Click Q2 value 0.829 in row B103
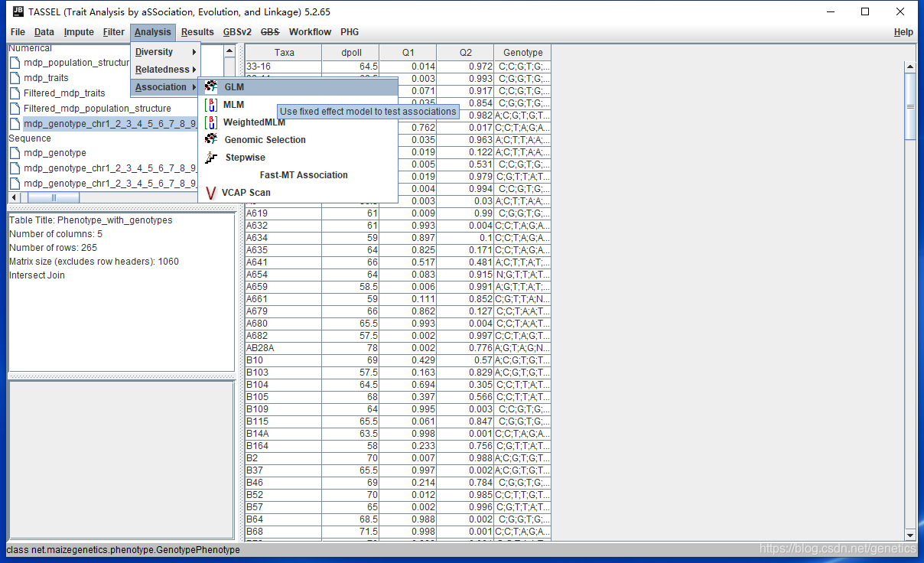 point(465,373)
